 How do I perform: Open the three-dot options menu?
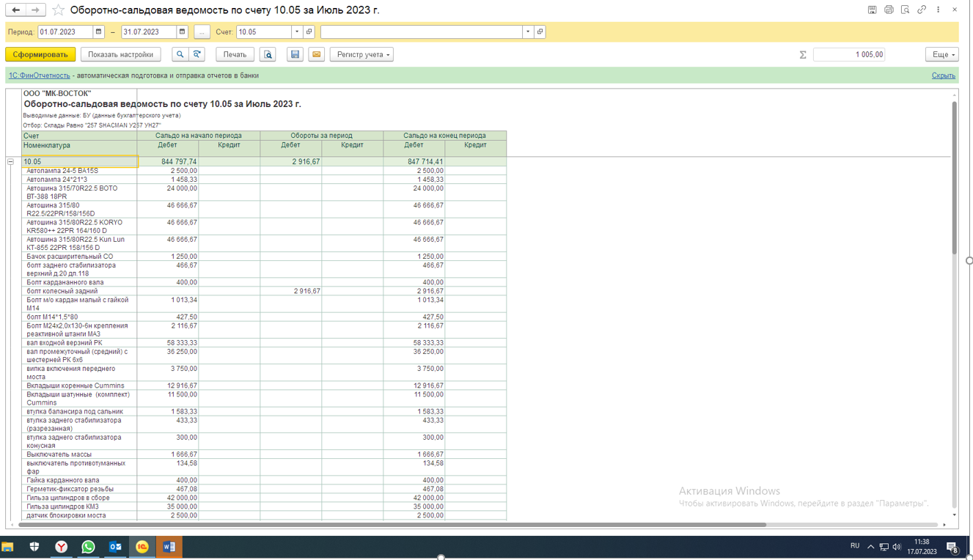(x=938, y=10)
